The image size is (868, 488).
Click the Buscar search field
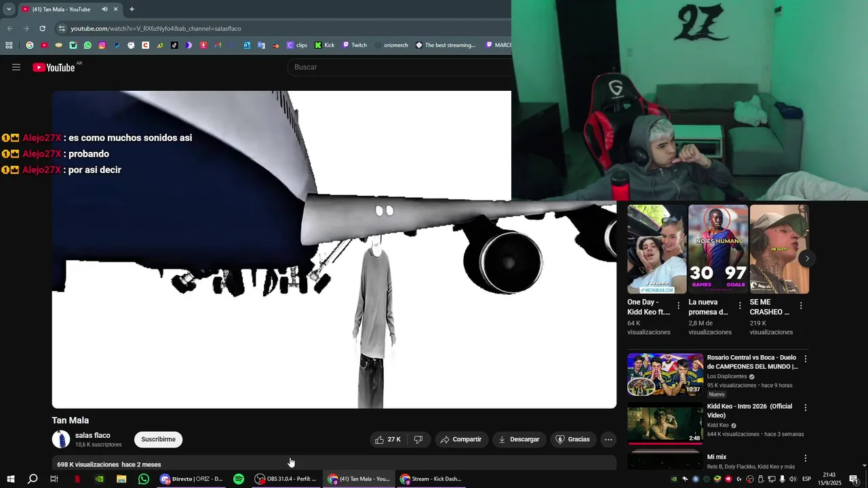pyautogui.click(x=400, y=67)
